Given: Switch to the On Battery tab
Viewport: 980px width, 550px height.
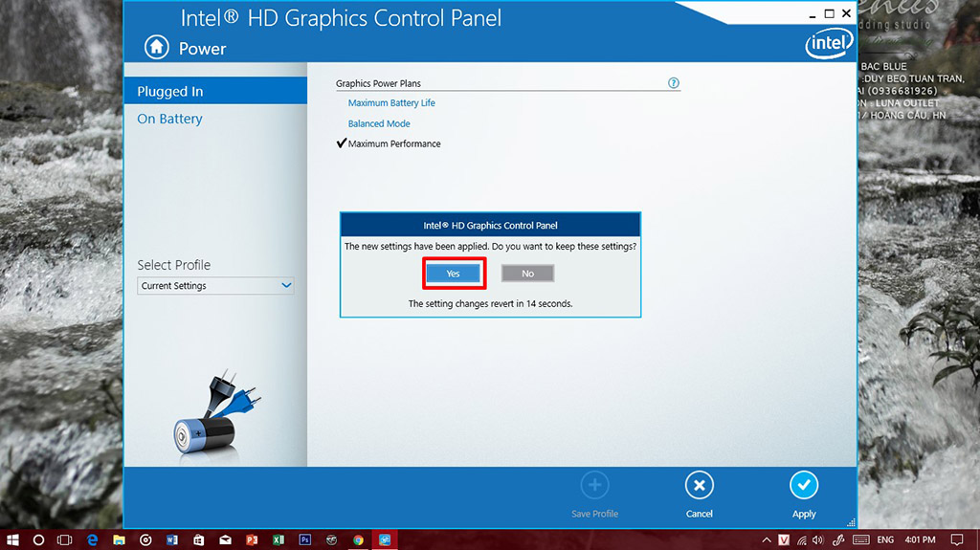Looking at the screenshot, I should click(169, 120).
